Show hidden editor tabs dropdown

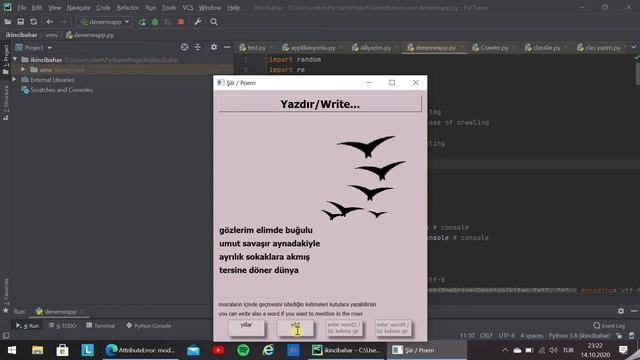click(633, 47)
